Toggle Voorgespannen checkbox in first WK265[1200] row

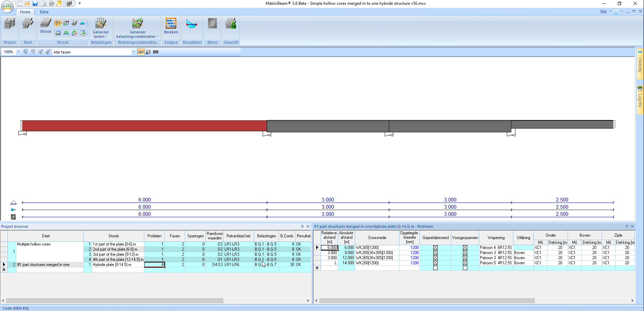click(x=465, y=248)
